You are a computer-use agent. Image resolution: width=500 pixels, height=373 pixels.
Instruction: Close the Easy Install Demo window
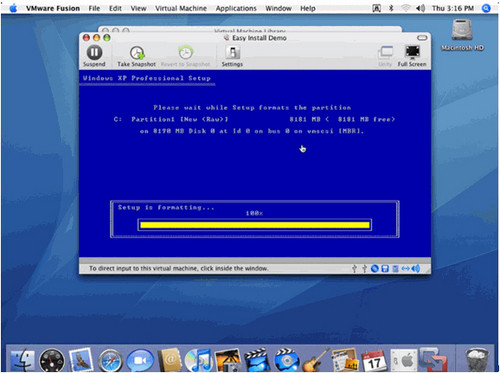tap(86, 38)
